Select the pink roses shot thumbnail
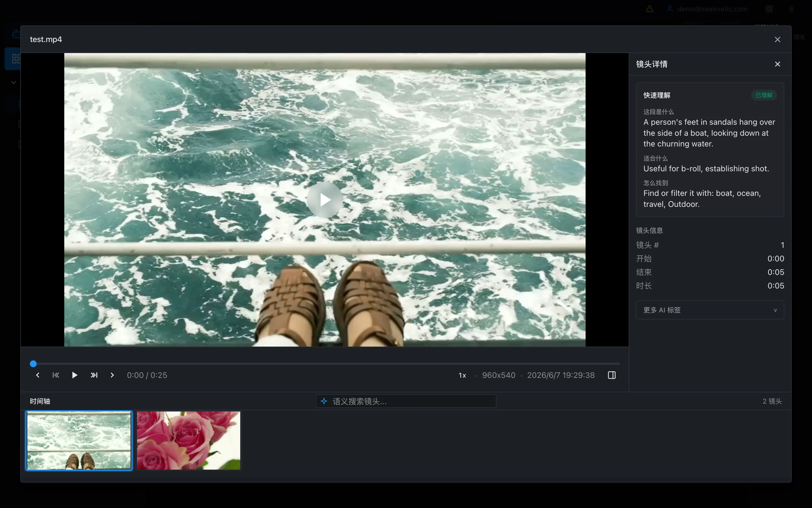Image resolution: width=812 pixels, height=508 pixels. tap(188, 441)
